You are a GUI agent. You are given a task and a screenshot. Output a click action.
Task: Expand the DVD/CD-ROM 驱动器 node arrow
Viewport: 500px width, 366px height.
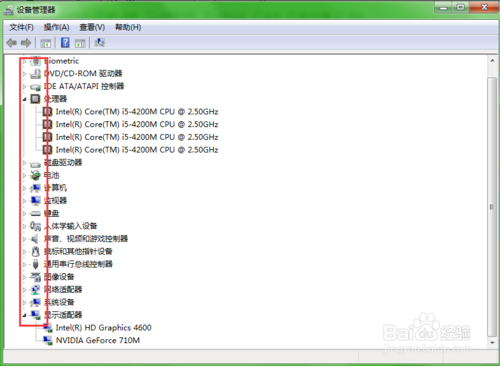(x=24, y=74)
